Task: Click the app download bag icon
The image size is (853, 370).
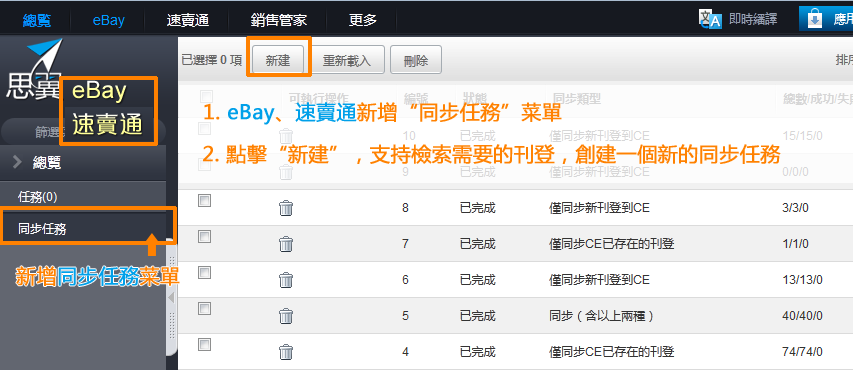Action: coord(814,19)
